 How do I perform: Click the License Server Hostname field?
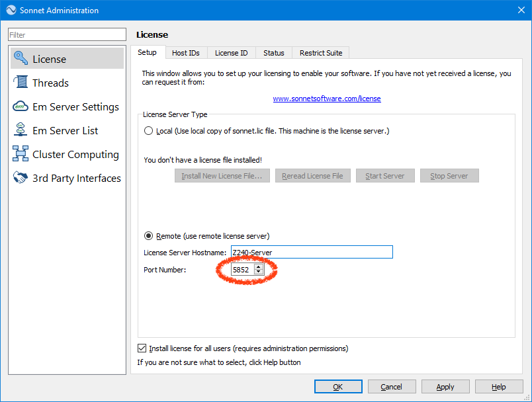(x=312, y=252)
